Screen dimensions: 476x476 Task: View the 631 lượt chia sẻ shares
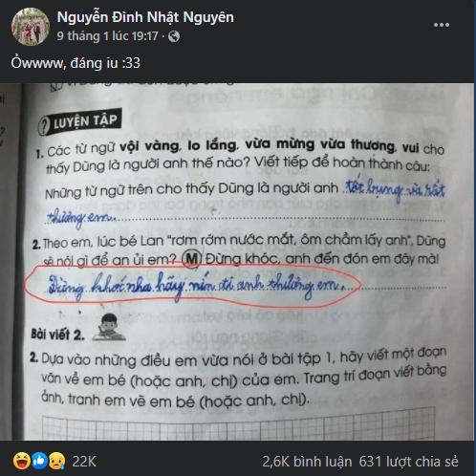point(408,462)
